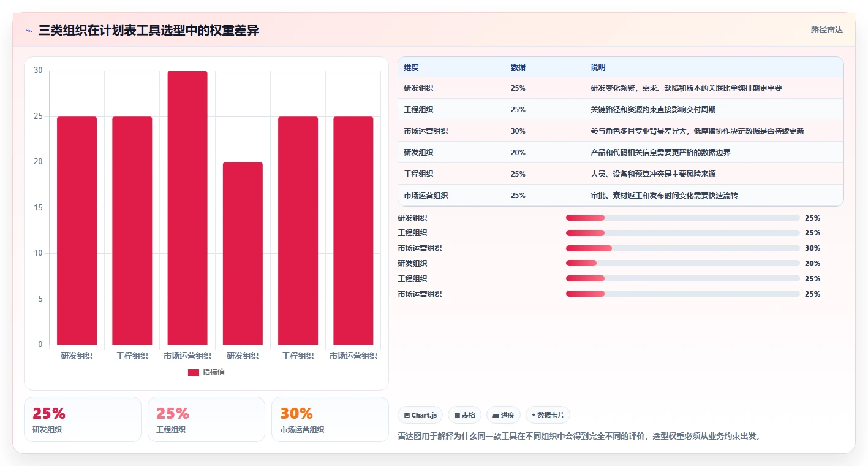Click the title 三类组织在计划表工具选型中的权重差异

148,30
